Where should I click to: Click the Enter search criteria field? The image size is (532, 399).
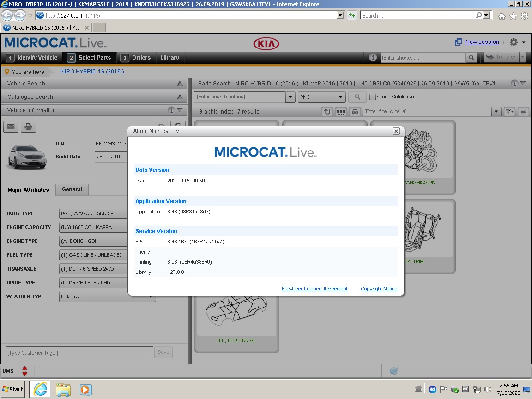click(240, 97)
